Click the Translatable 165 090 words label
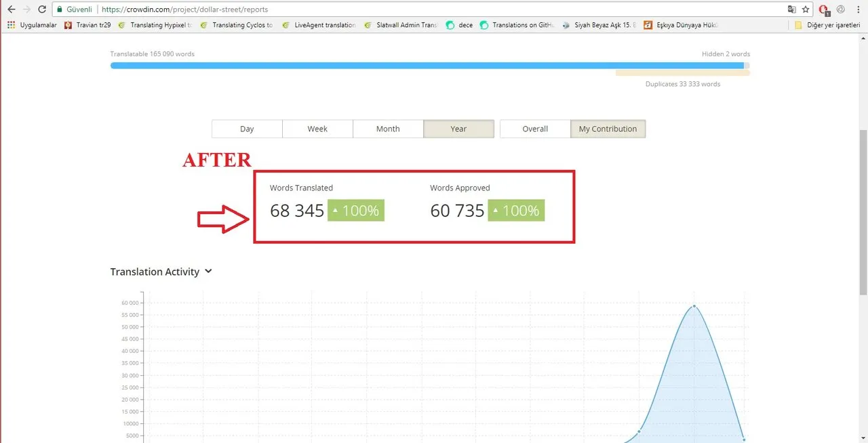This screenshot has width=868, height=443. [x=152, y=54]
